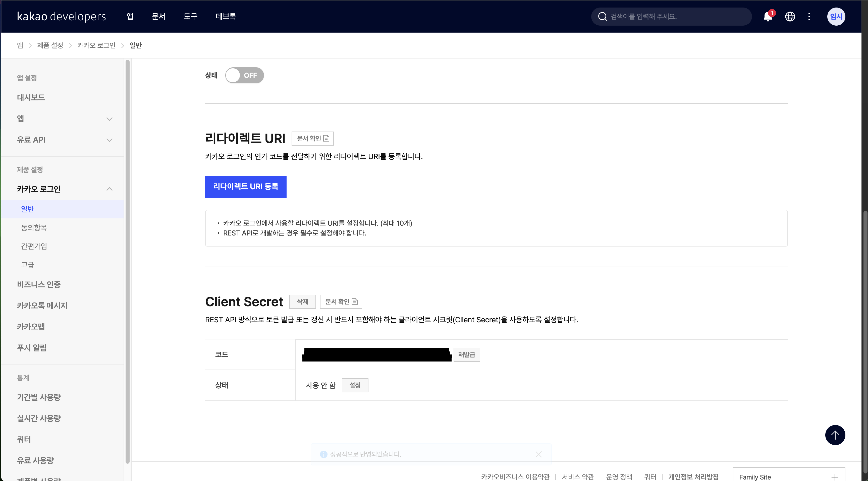Screen dimensions: 868x481
Task: Open the 데브톡 top menu
Action: pyautogui.click(x=226, y=17)
